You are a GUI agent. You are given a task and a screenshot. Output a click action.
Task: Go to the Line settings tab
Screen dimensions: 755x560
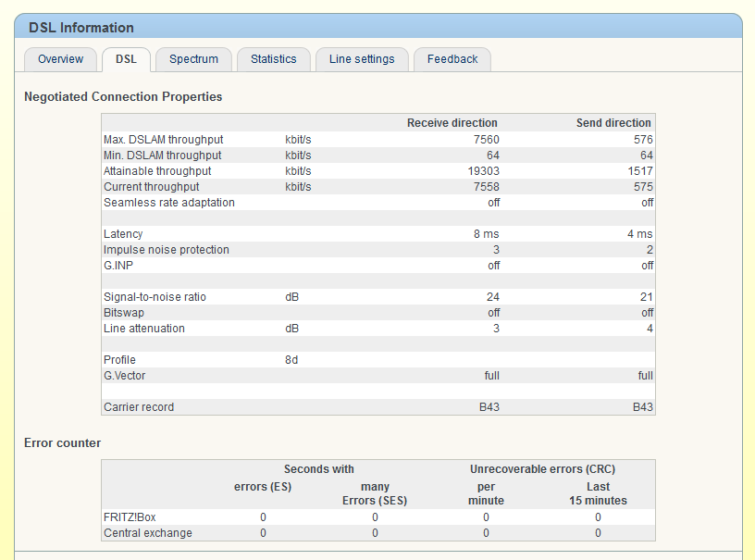coord(361,59)
